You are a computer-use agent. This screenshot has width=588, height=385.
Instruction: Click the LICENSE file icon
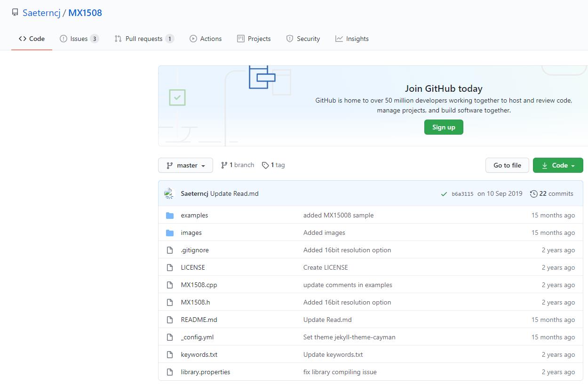pyautogui.click(x=170, y=267)
